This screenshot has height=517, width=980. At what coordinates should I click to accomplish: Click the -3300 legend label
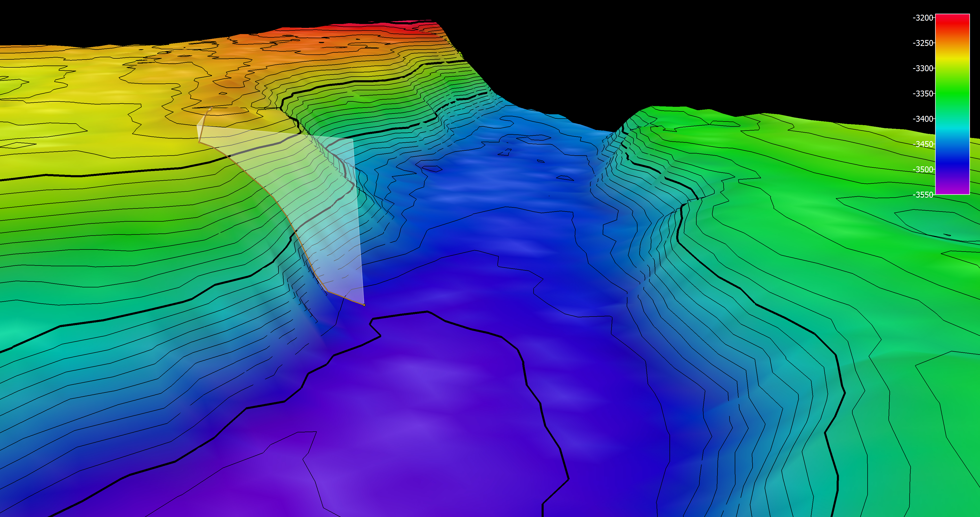922,68
